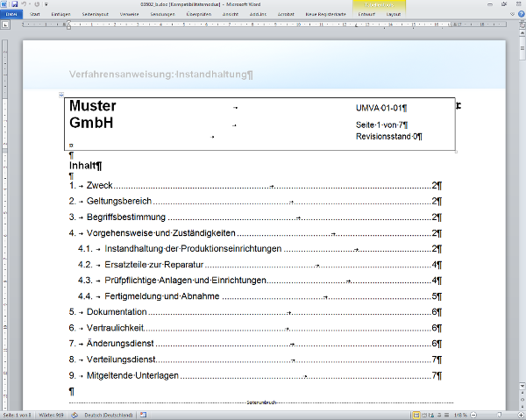Image resolution: width=526 pixels, height=420 pixels.
Task: Click the tab selector icon left of ruler
Action: (x=4, y=24)
